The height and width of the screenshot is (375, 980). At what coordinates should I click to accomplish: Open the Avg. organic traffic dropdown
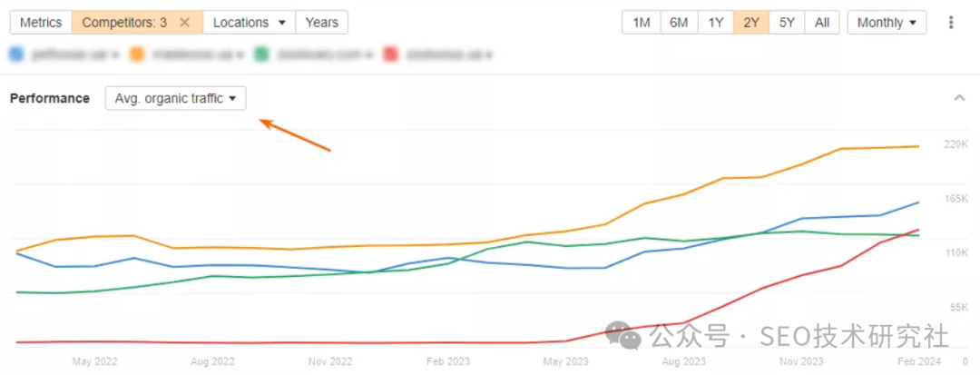click(x=175, y=98)
